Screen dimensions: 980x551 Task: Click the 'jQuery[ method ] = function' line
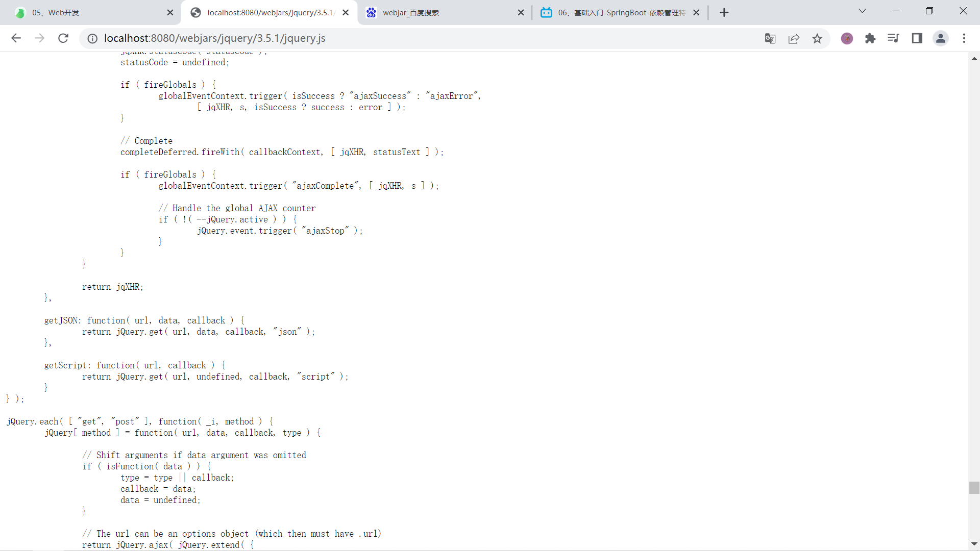pos(183,433)
